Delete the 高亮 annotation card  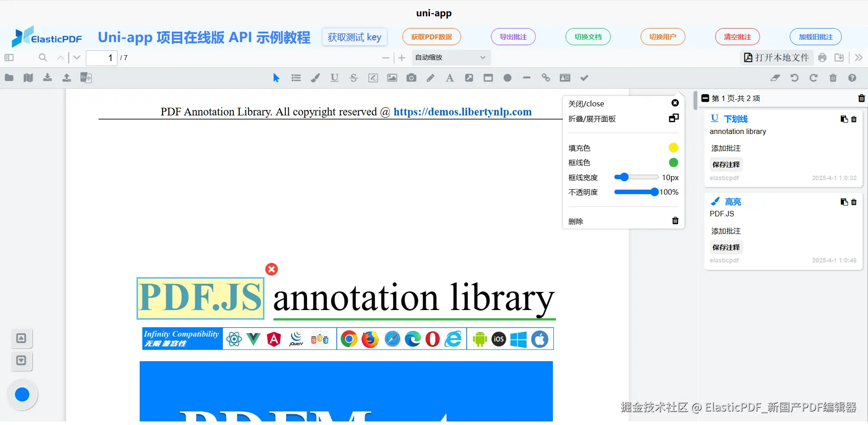(x=854, y=202)
